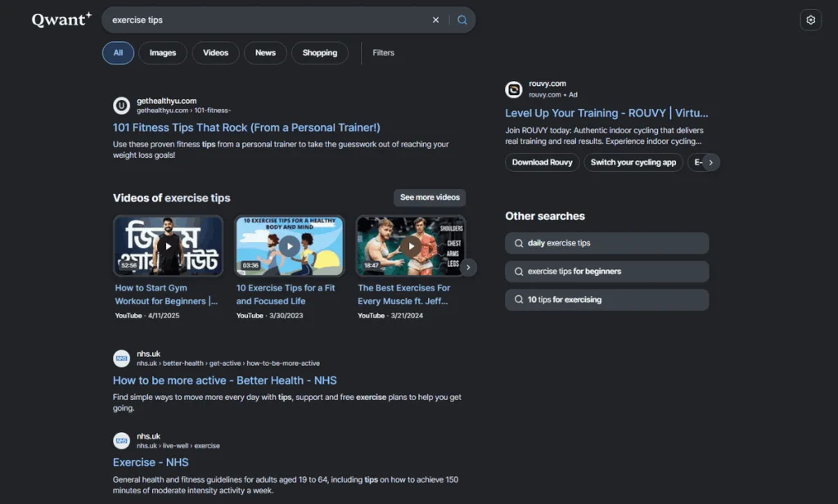This screenshot has width=838, height=504.
Task: Click nhs.uk better-health get-active breadcrumb
Action: [x=228, y=363]
